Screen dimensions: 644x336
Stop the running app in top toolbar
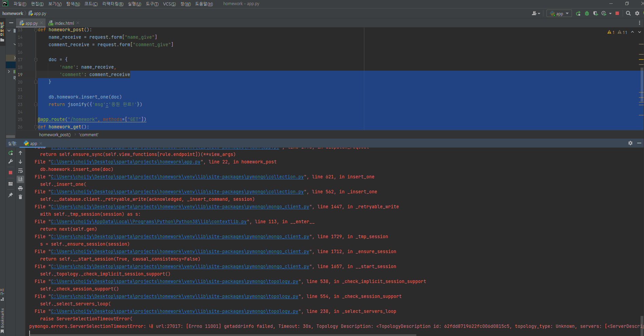pyautogui.click(x=617, y=13)
